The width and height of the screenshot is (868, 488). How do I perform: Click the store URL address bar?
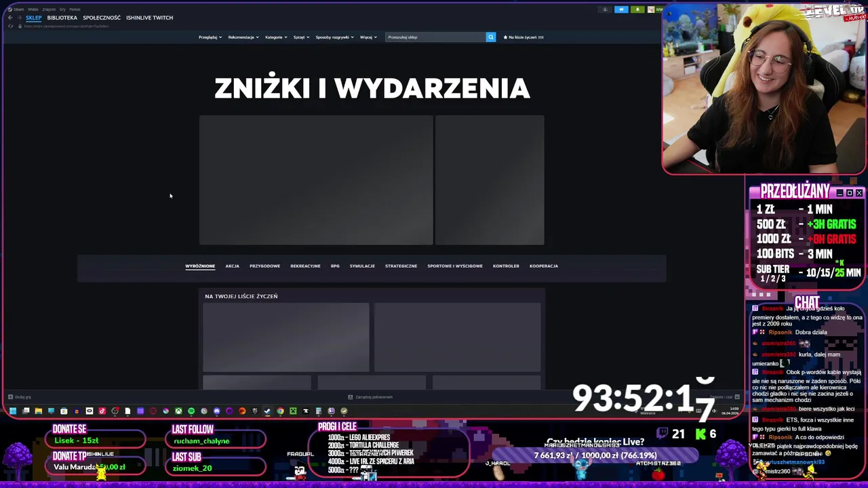click(68, 26)
